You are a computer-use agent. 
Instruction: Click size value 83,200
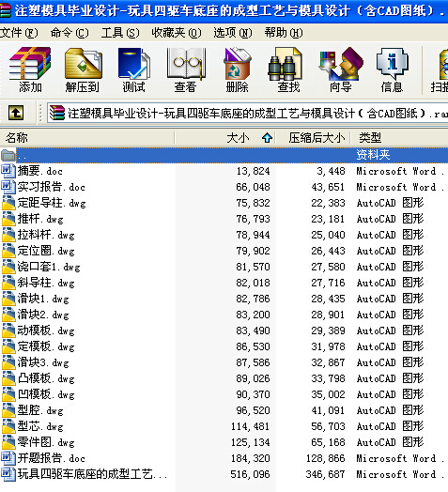click(x=253, y=315)
